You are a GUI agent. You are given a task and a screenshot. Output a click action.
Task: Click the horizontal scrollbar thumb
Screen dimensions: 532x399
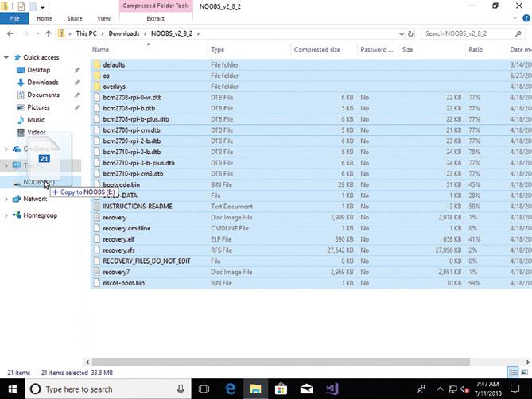pyautogui.click(x=281, y=362)
